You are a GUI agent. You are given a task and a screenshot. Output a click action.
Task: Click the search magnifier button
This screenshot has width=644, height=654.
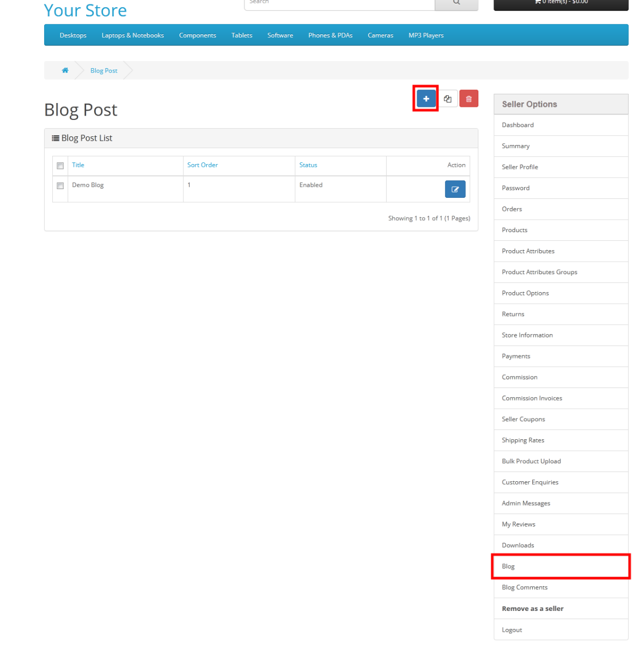point(456,3)
